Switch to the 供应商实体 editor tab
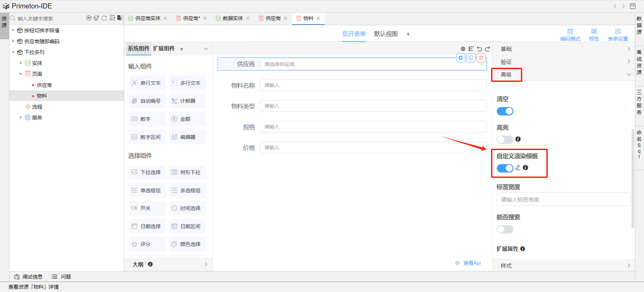 coord(148,18)
